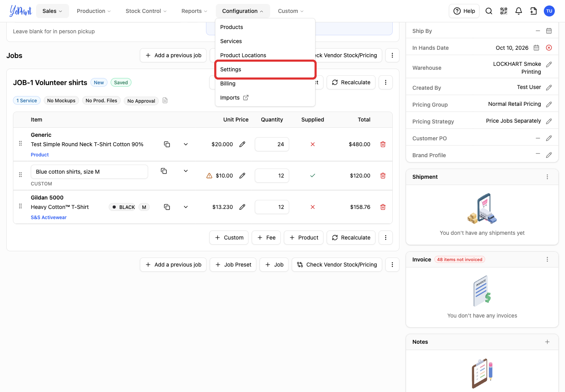Expand the Gildan 5000 item details

(186, 207)
